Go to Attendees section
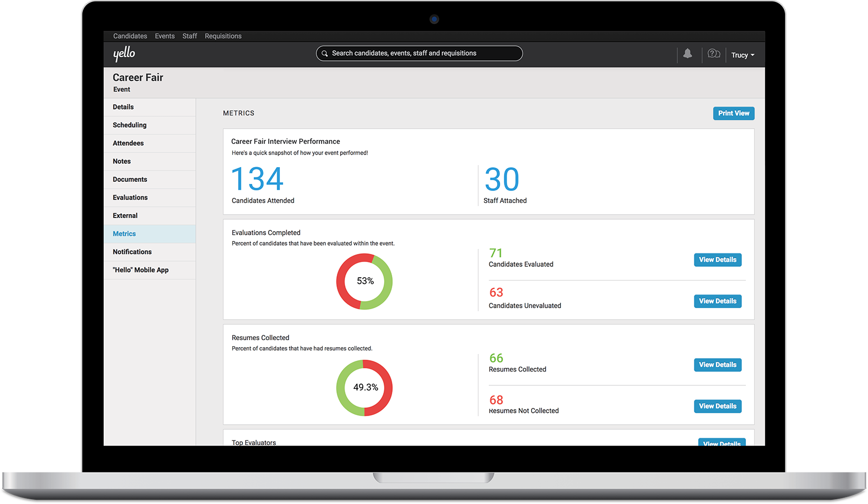This screenshot has height=504, width=868. click(x=150, y=143)
